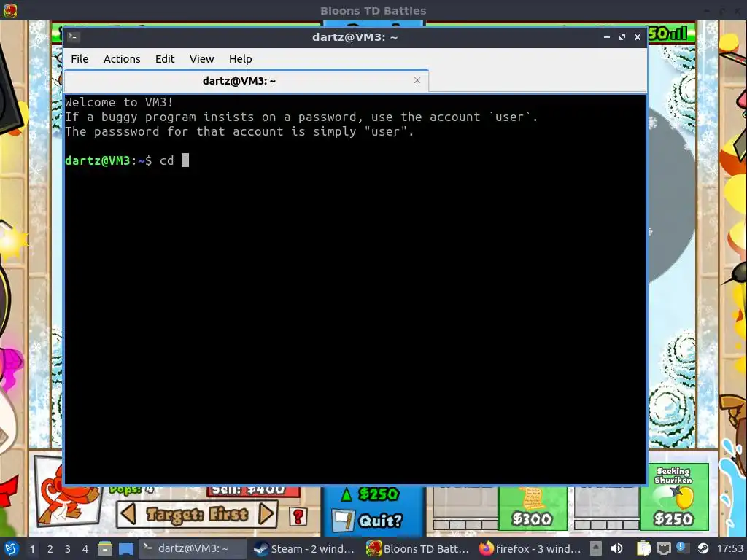The image size is (747, 560).
Task: Buy the $300 upgrade in Bloons
Action: click(x=532, y=508)
